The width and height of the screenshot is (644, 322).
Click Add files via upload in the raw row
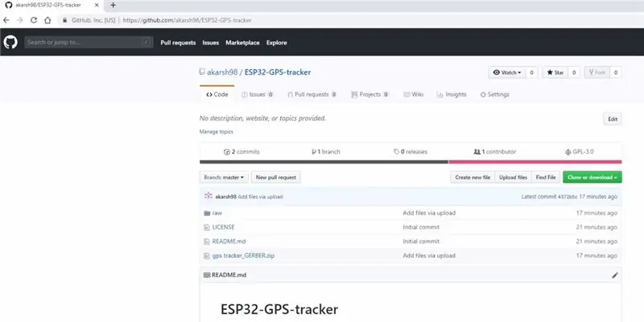pos(429,213)
